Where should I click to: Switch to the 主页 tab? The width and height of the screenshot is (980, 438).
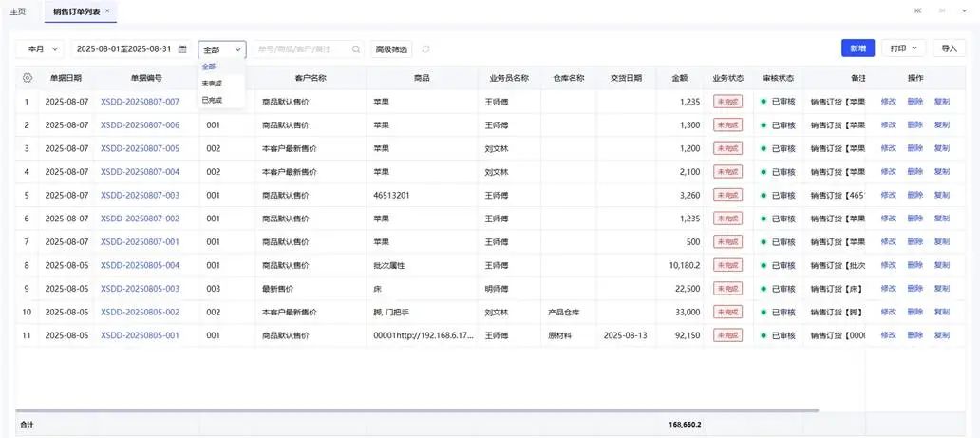[x=18, y=10]
